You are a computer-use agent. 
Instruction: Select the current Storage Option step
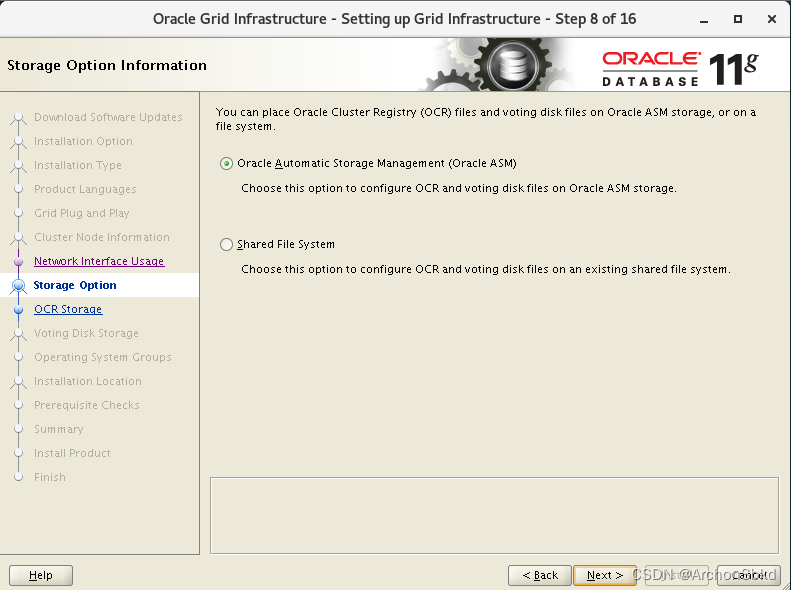click(75, 285)
